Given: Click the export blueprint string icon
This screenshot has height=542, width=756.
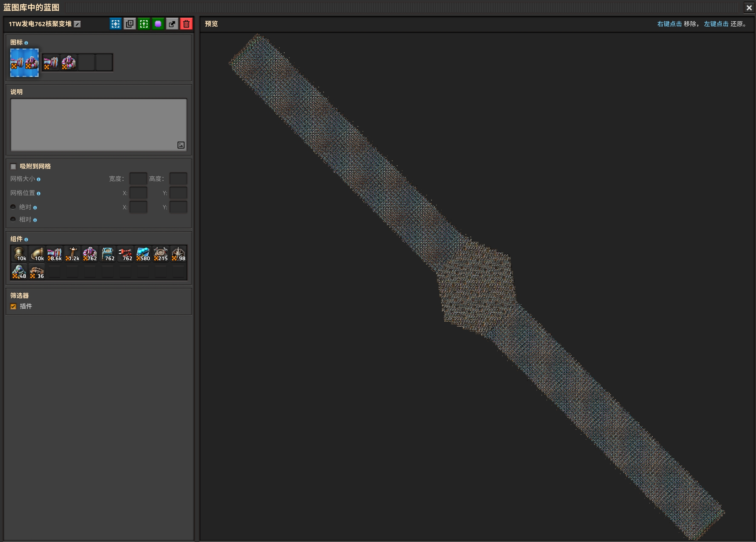Looking at the screenshot, I should point(172,24).
